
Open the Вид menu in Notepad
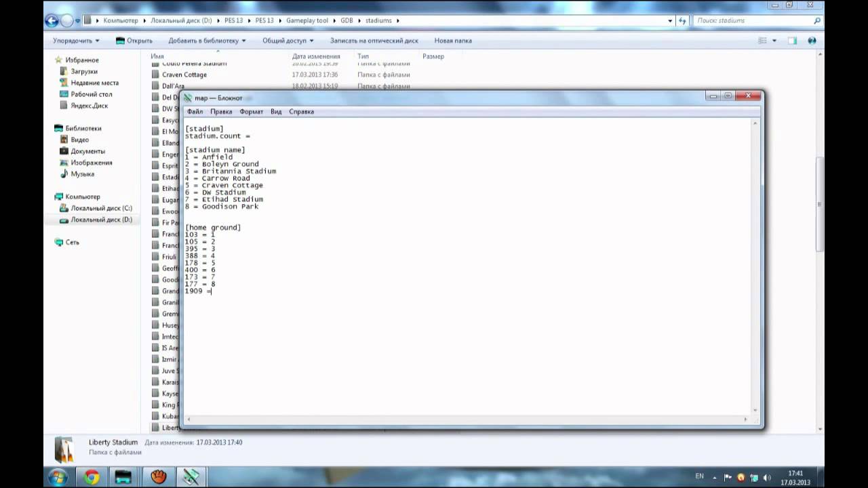click(x=276, y=112)
